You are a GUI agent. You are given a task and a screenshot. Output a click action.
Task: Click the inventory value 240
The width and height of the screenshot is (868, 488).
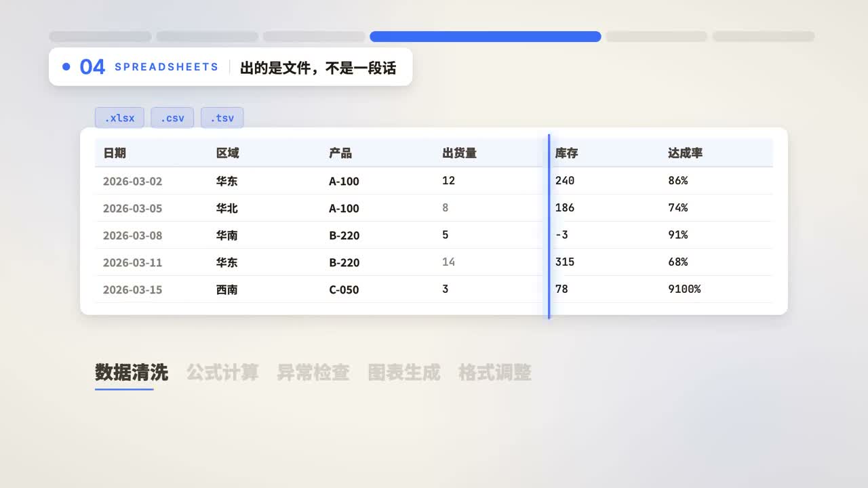coord(564,180)
